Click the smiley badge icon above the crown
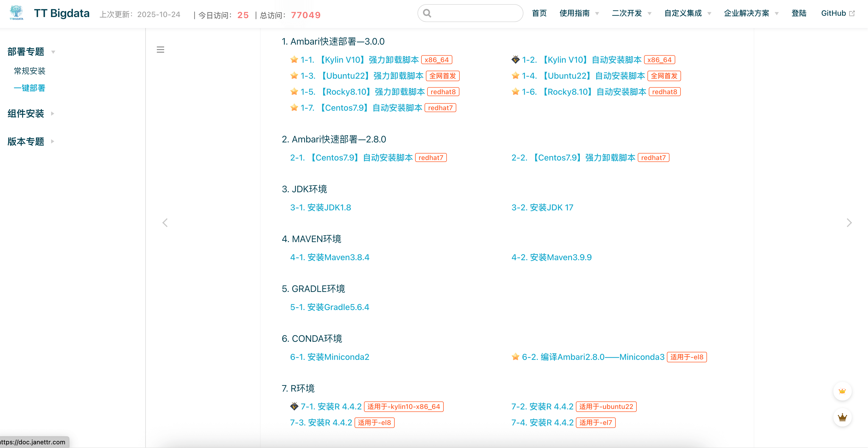Screen dimensions: 868x448 tap(842, 391)
